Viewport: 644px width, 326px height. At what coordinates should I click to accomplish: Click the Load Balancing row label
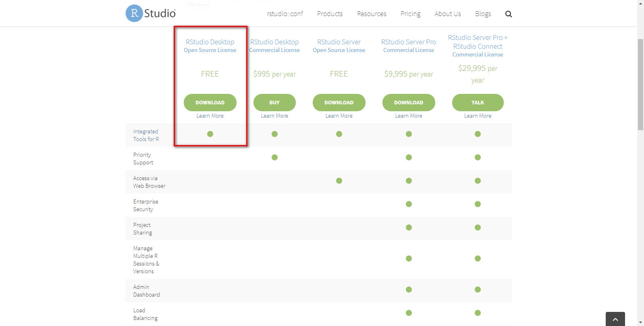(145, 314)
